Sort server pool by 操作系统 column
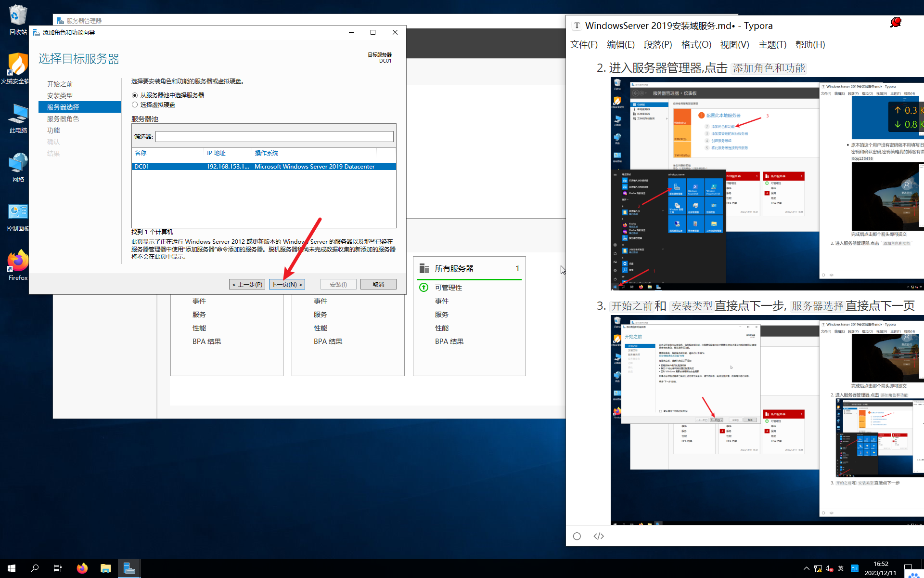924x578 pixels. [266, 153]
